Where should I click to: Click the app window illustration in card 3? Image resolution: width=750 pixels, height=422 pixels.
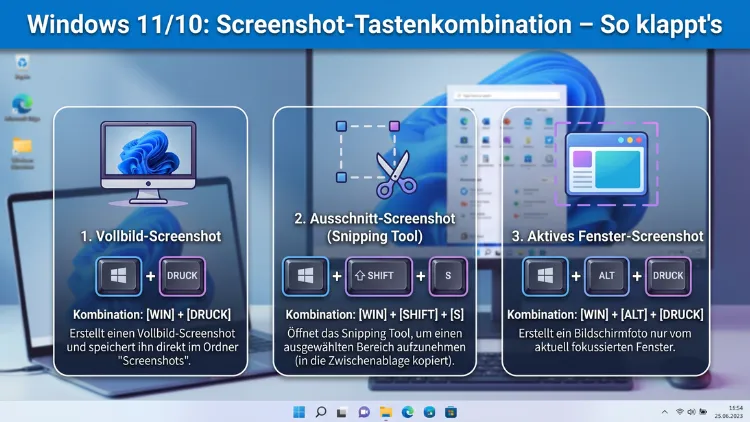607,164
